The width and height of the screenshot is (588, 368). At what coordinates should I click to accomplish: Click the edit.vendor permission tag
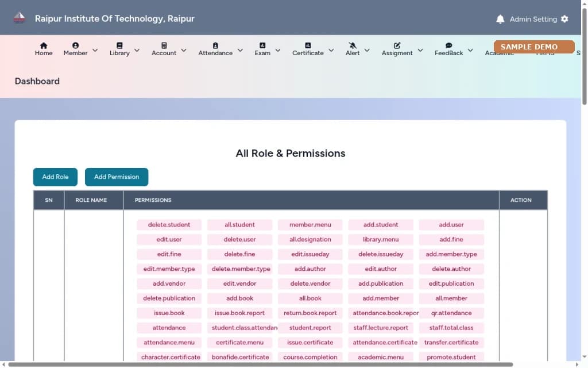[x=239, y=283]
